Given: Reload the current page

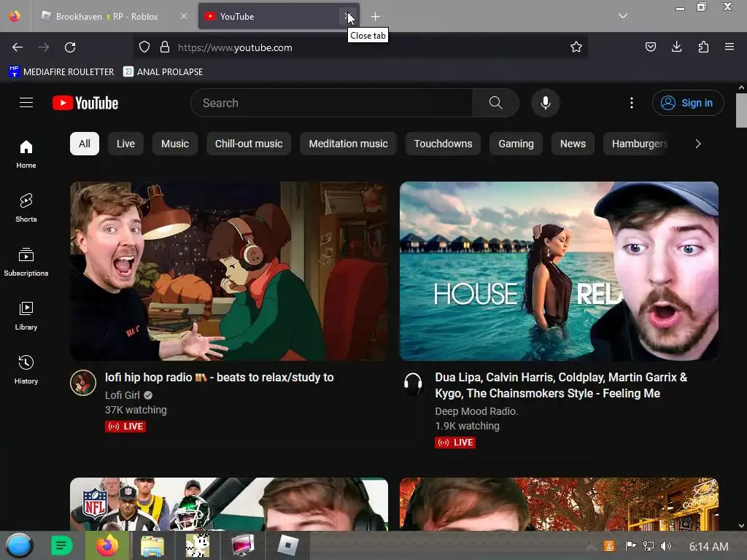Looking at the screenshot, I should coord(70,47).
